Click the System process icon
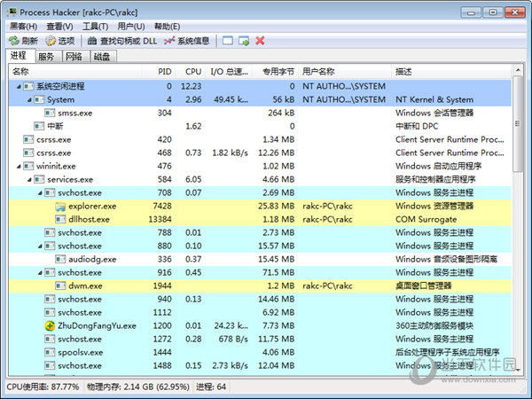Viewport: 532px width, 399px height. click(39, 99)
